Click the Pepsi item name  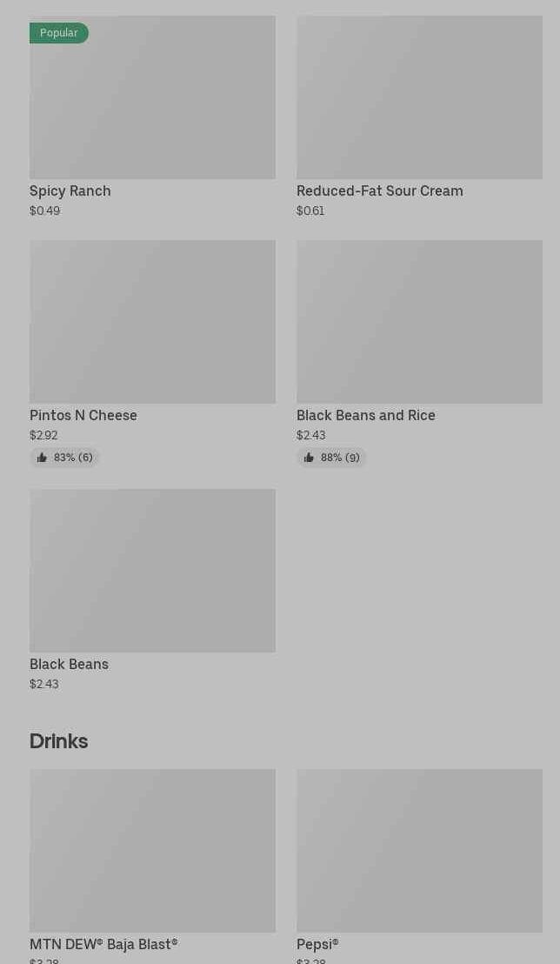point(317,945)
